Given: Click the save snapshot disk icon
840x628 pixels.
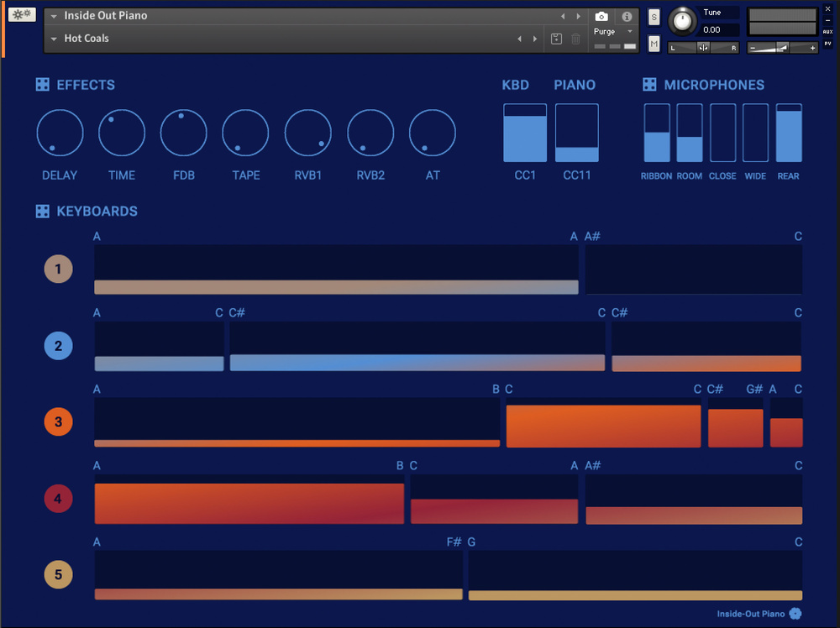Looking at the screenshot, I should 556,39.
